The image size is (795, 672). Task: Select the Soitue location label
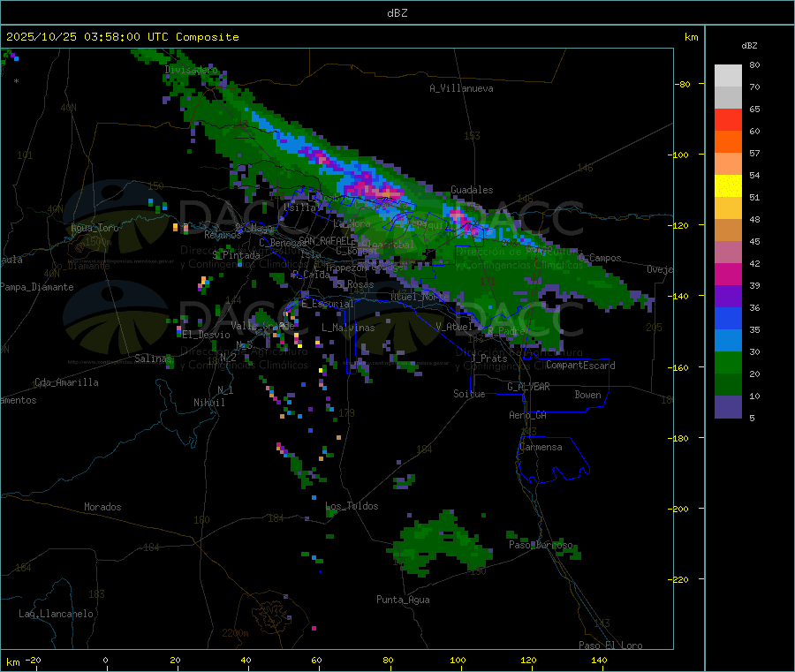point(469,394)
